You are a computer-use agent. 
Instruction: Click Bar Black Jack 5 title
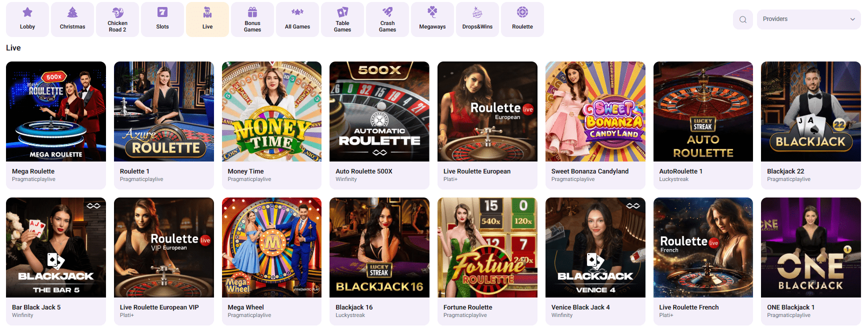[x=36, y=307]
